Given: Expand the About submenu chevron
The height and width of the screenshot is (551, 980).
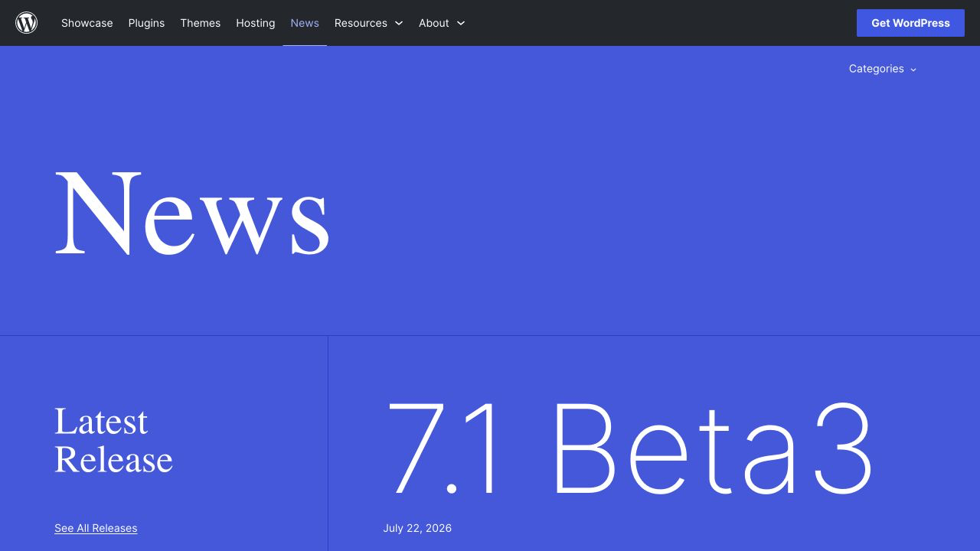Looking at the screenshot, I should click(461, 23).
